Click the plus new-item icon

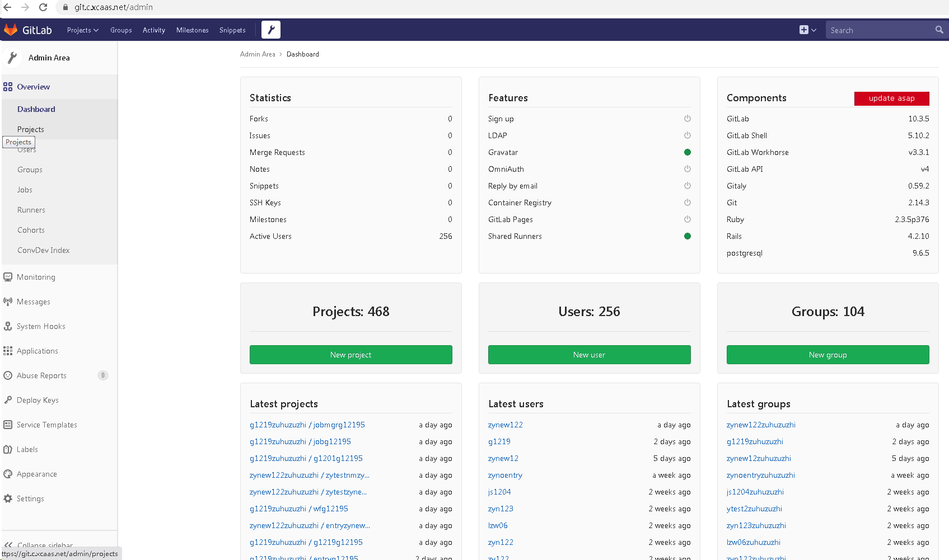coord(804,30)
